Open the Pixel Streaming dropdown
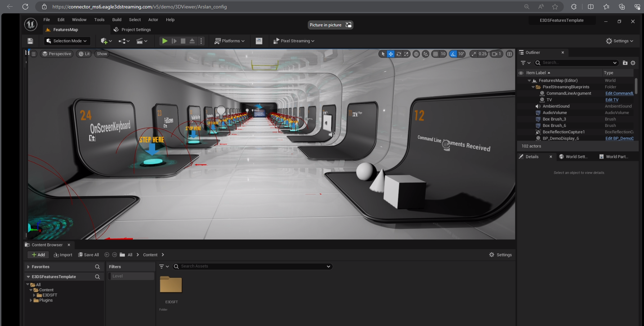This screenshot has width=644, height=326. tap(294, 41)
